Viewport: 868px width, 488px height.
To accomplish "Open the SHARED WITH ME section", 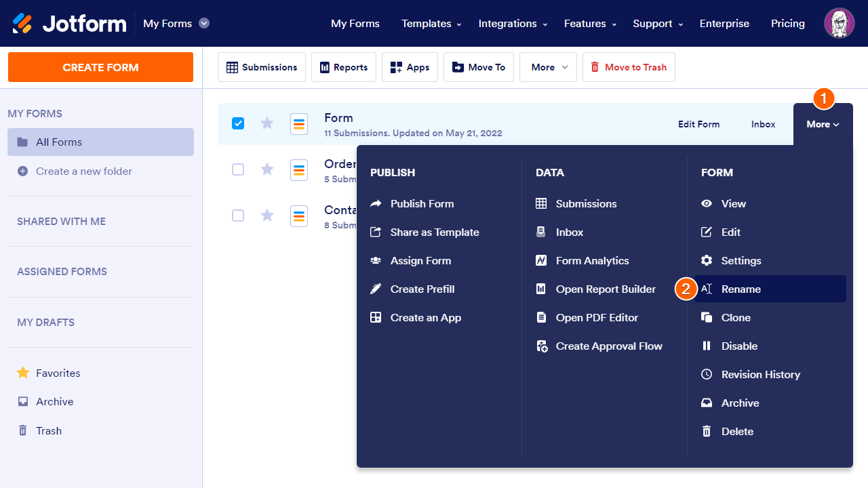I will pyautogui.click(x=61, y=222).
